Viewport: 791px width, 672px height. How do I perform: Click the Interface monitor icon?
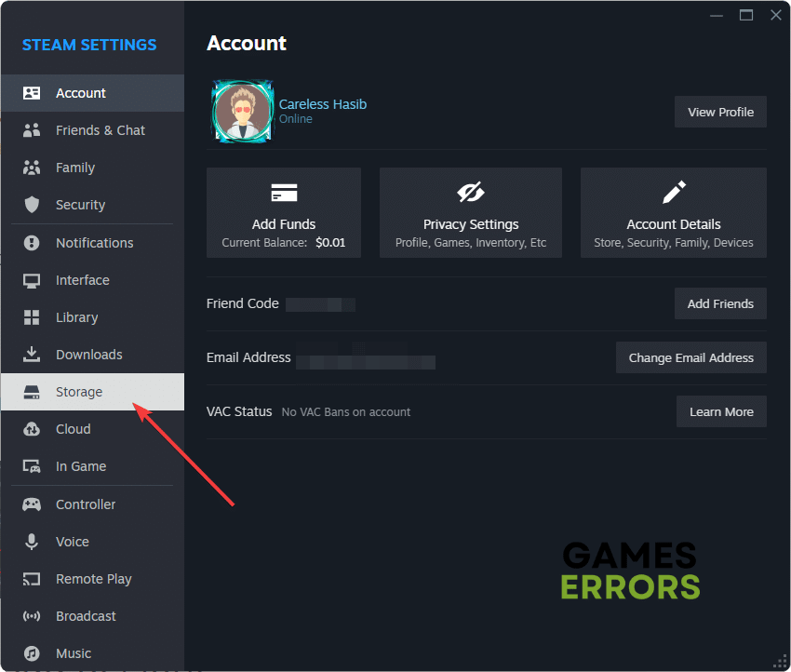click(32, 280)
